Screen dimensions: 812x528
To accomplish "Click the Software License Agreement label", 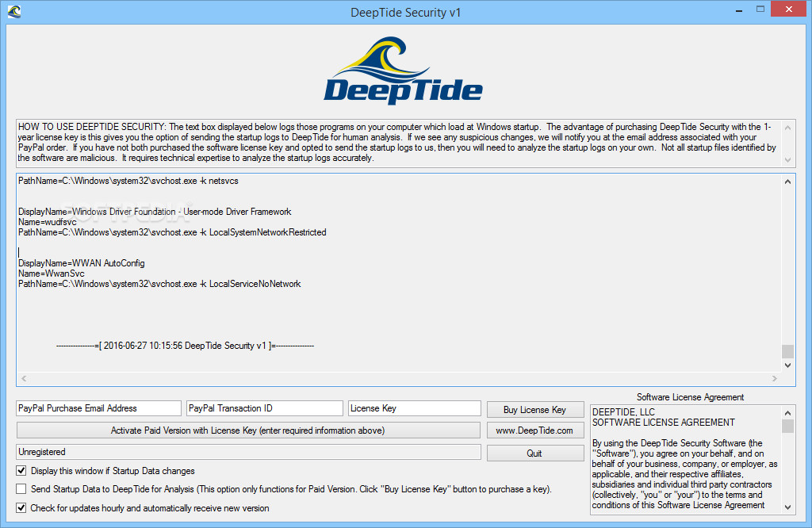I will (691, 397).
